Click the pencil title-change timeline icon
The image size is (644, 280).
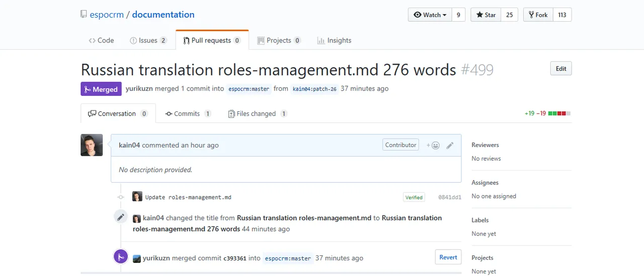click(x=120, y=217)
